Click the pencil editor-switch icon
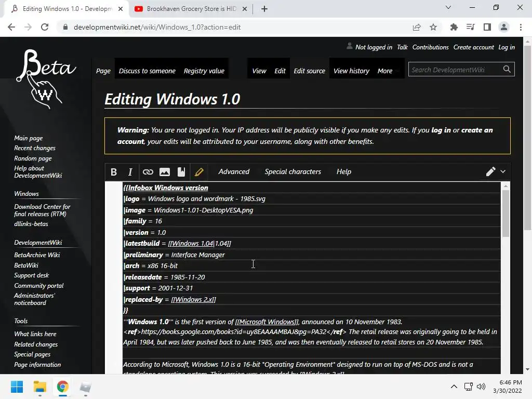532x399 pixels. click(490, 171)
